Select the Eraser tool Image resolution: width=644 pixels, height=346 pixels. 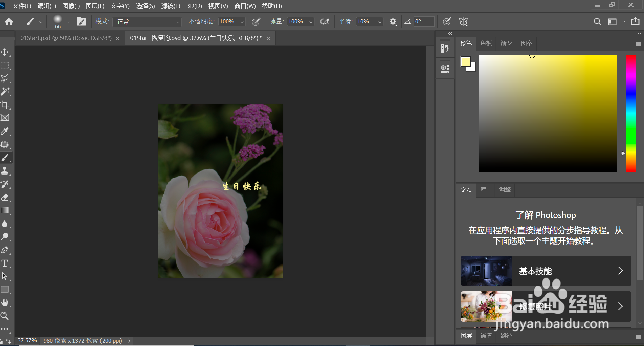coord(5,197)
